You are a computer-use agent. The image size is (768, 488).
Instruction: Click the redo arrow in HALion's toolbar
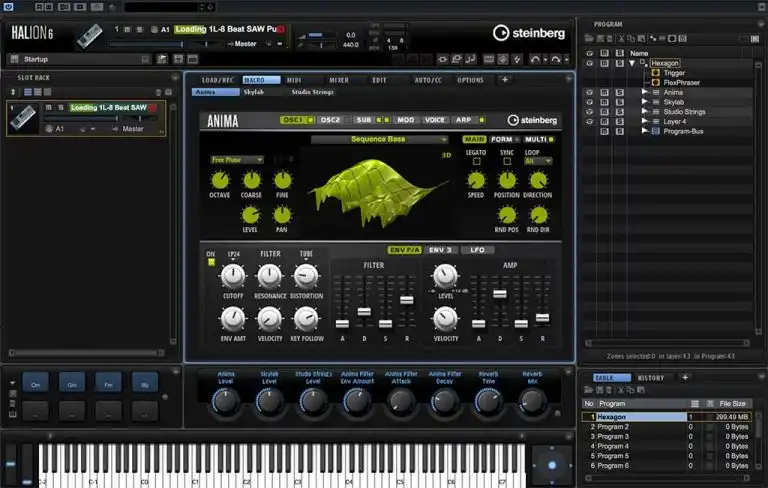click(x=555, y=59)
